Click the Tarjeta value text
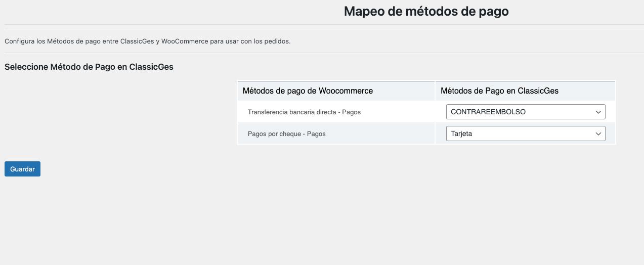The image size is (644, 265). point(461,134)
